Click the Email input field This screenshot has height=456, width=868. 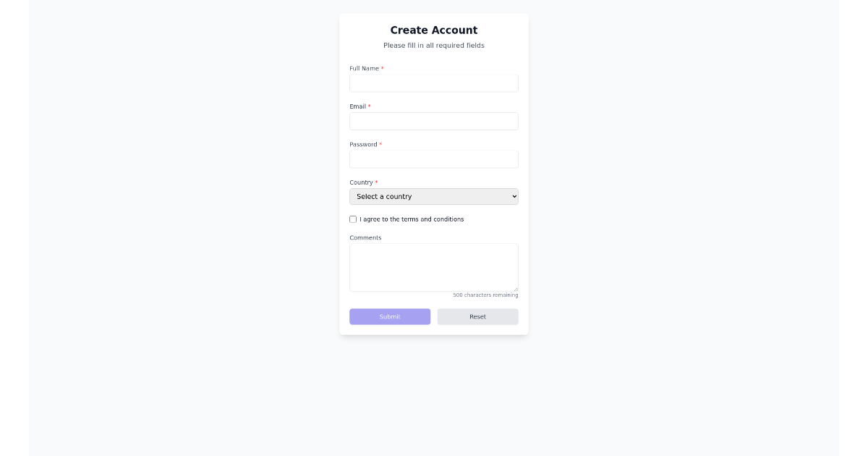click(433, 121)
